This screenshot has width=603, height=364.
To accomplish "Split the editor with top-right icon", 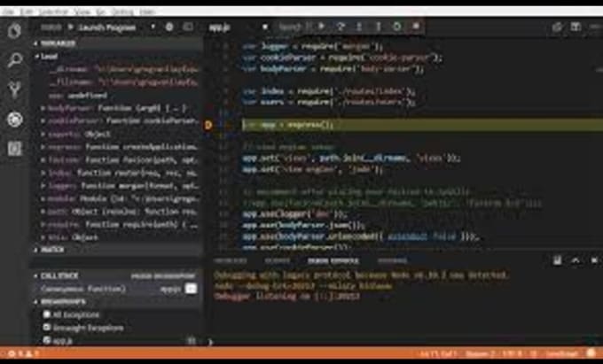I will tap(576, 27).
